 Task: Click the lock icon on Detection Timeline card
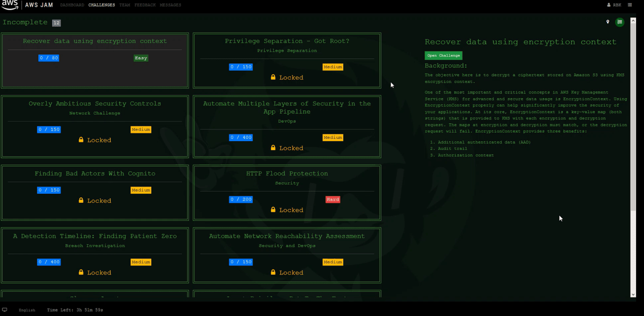(x=81, y=272)
